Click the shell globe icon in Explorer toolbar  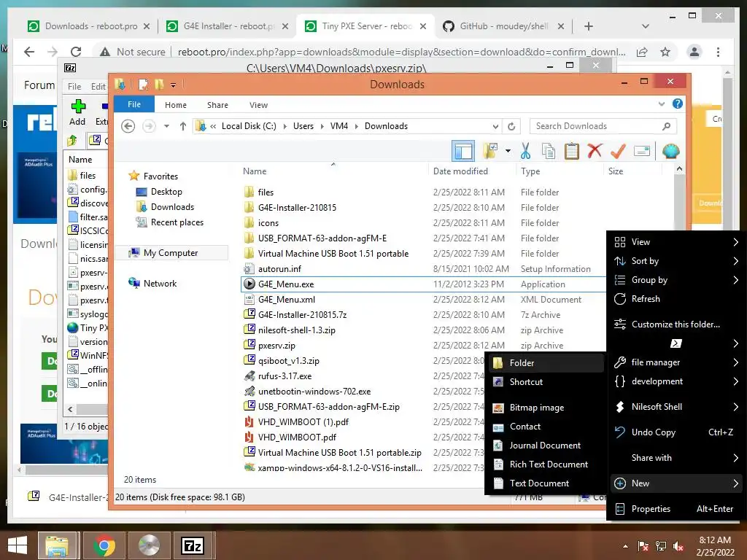(x=671, y=152)
